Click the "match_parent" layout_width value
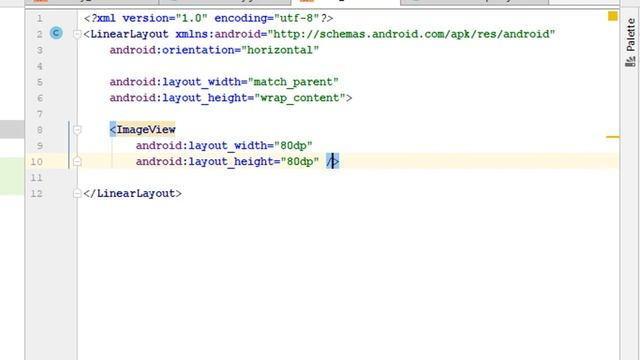Image resolution: width=640 pixels, height=360 pixels. (293, 82)
